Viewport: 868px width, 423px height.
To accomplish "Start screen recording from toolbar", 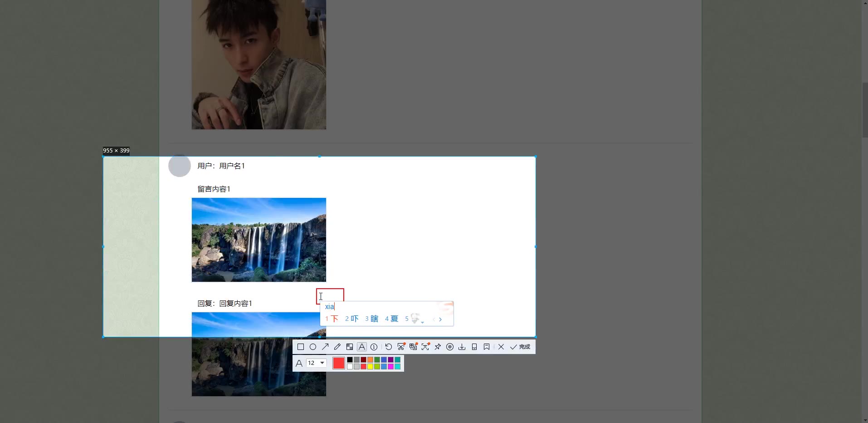I will click(x=450, y=347).
